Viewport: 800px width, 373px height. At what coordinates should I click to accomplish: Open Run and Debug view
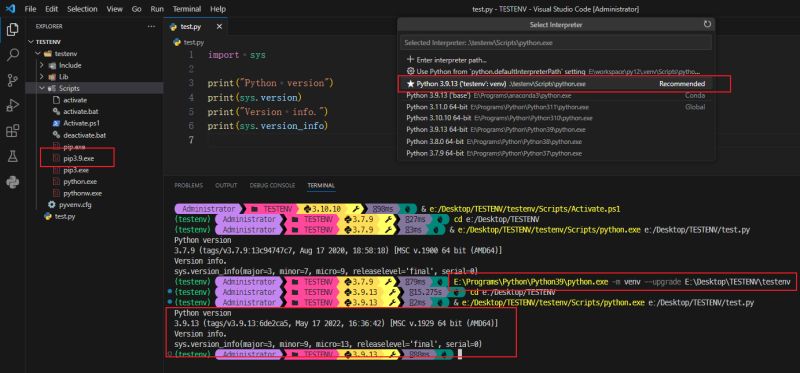(x=12, y=106)
